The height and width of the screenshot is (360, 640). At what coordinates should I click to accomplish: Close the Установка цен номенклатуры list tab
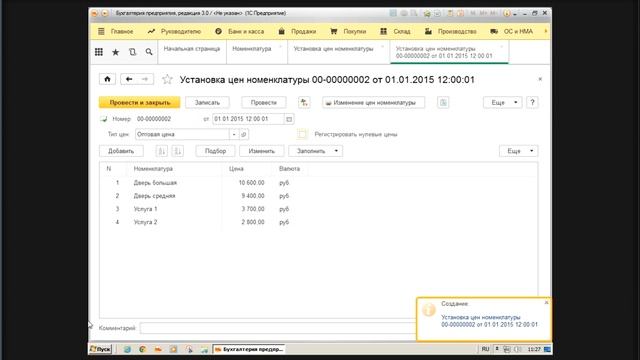pyautogui.click(x=382, y=47)
